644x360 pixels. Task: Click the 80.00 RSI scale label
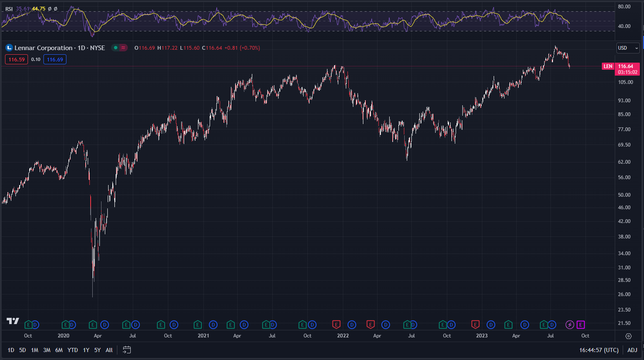pyautogui.click(x=624, y=7)
